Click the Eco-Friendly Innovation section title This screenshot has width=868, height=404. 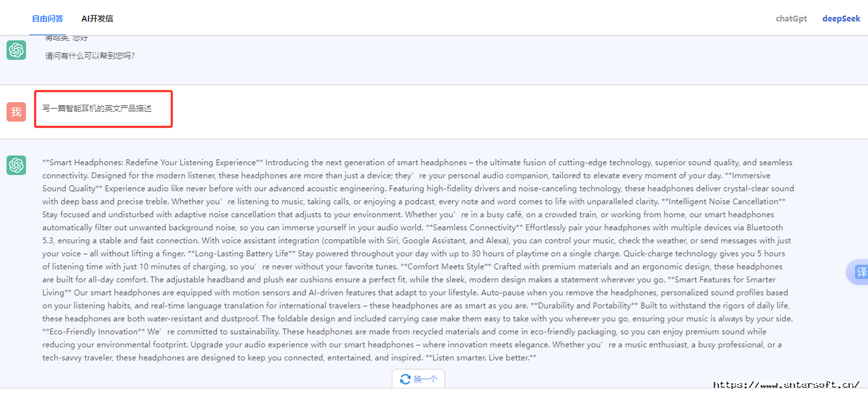point(94,332)
